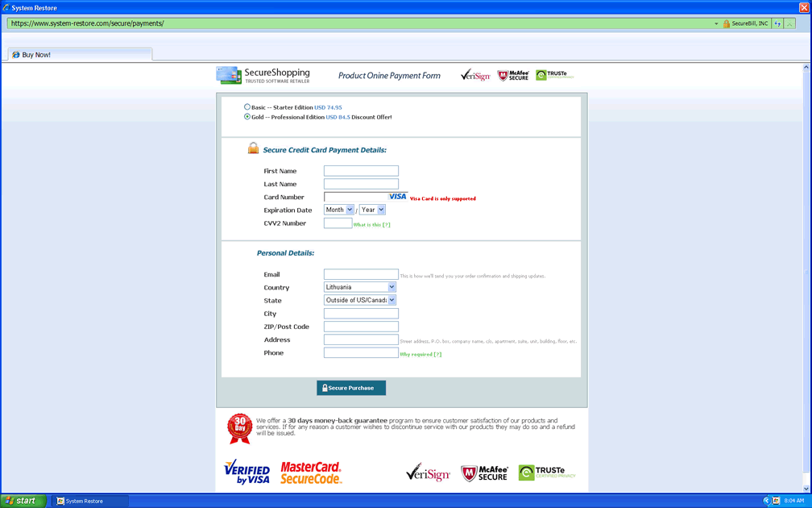Viewport: 812px width, 508px height.
Task: Click the 30 Day guarantee seal
Action: (239, 428)
